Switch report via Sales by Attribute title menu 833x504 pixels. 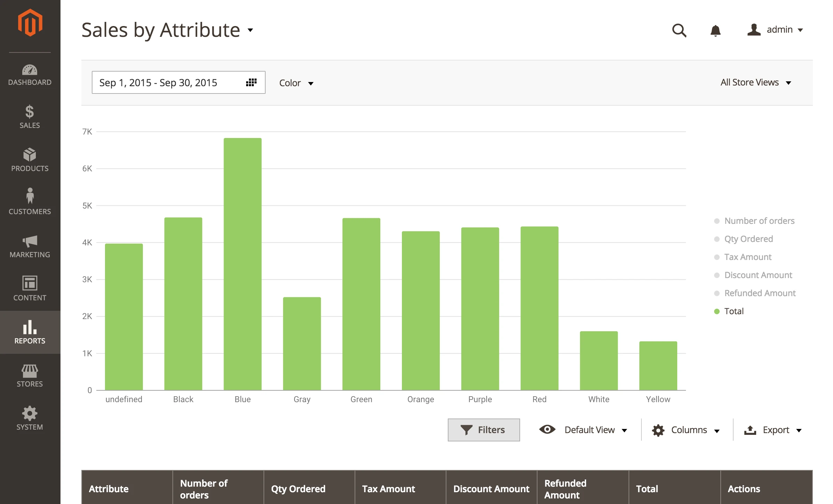point(251,31)
